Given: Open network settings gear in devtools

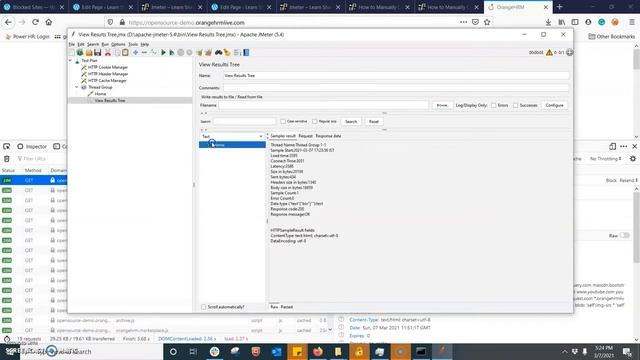Looking at the screenshot, I should (633, 159).
